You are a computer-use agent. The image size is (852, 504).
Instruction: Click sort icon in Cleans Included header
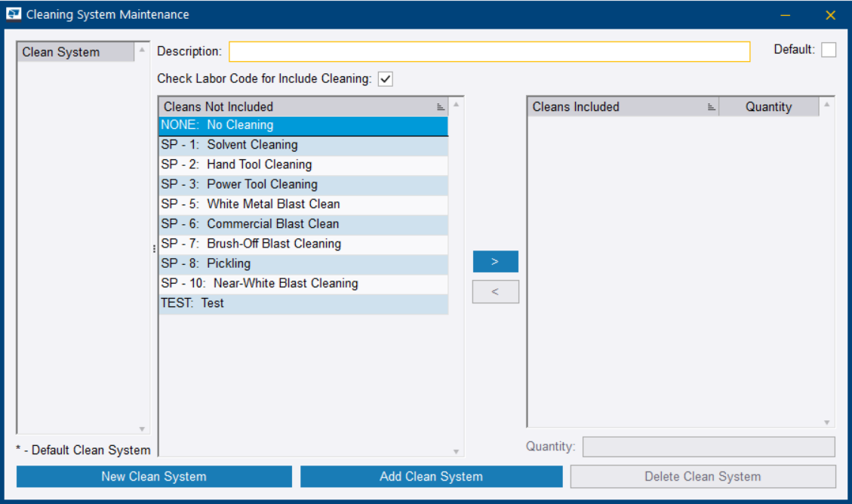[711, 107]
